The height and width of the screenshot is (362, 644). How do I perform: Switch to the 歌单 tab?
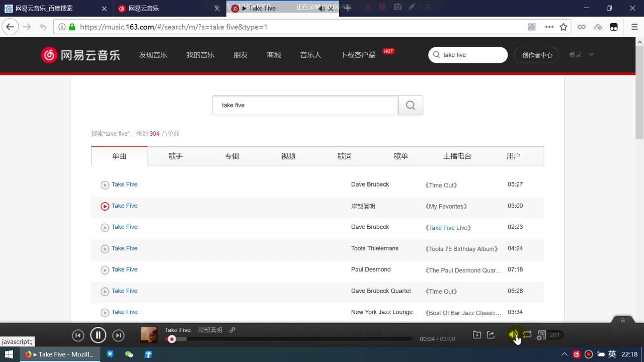tap(401, 156)
